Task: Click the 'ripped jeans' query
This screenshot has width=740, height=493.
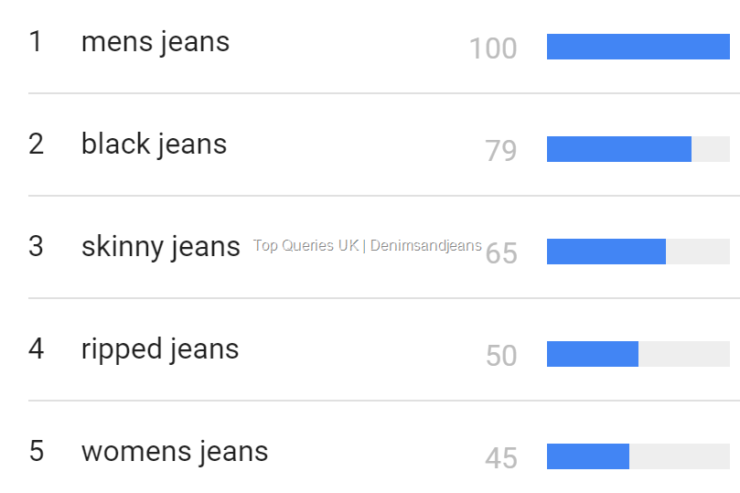Action: tap(160, 349)
